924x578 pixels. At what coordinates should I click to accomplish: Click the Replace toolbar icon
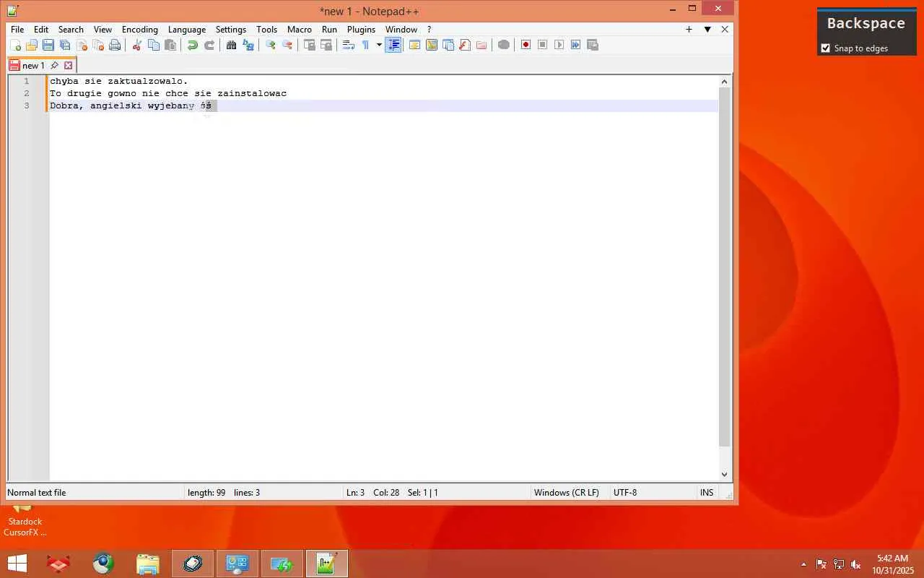click(248, 45)
